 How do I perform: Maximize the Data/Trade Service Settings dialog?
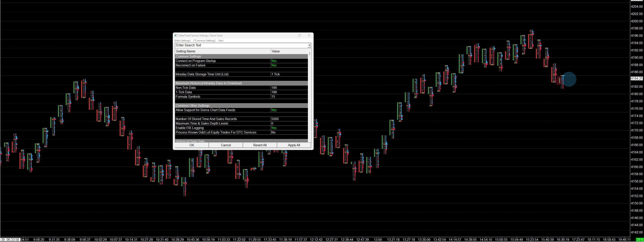pyautogui.click(x=300, y=35)
